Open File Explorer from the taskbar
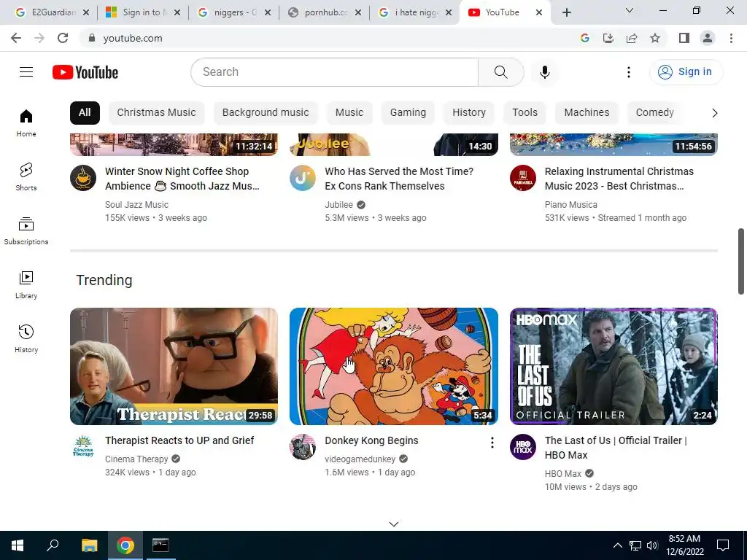 click(x=89, y=545)
